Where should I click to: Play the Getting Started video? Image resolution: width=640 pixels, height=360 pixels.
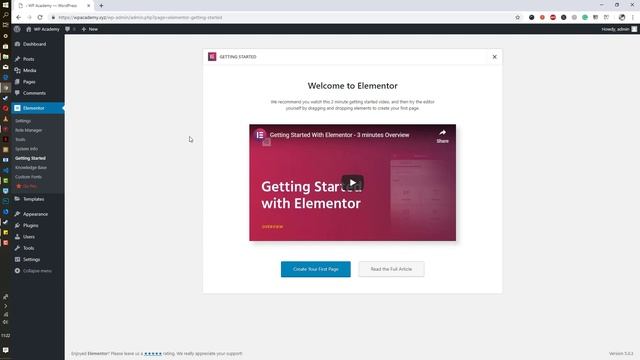353,183
